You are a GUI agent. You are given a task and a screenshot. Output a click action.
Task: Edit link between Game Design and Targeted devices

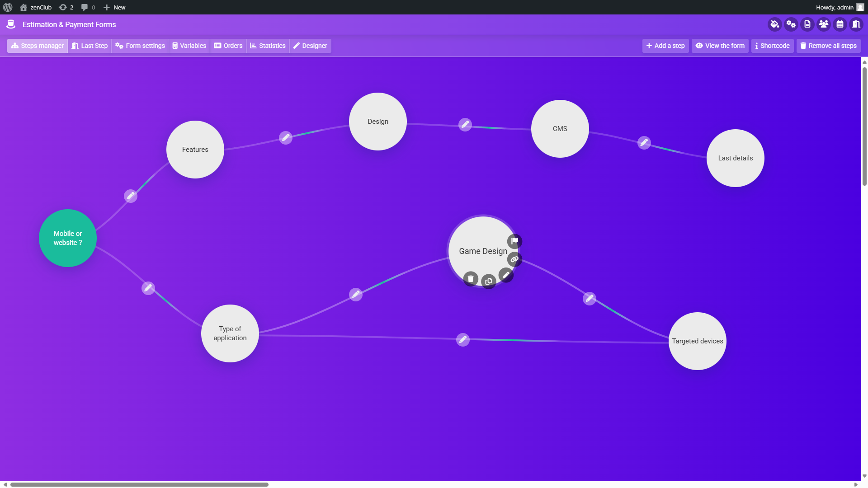point(590,299)
